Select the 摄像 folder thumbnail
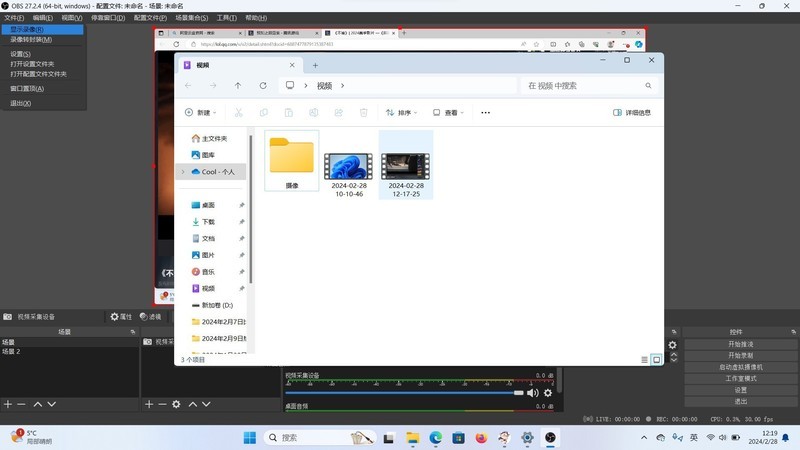The image size is (800, 450). point(292,161)
